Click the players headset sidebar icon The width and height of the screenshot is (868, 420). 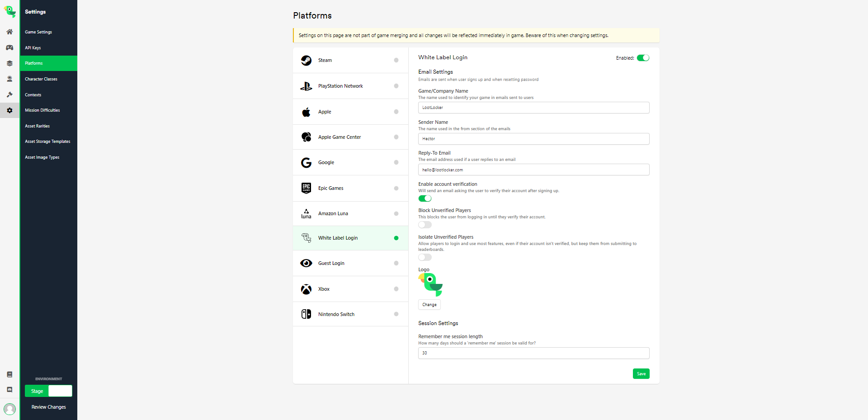pos(9,79)
